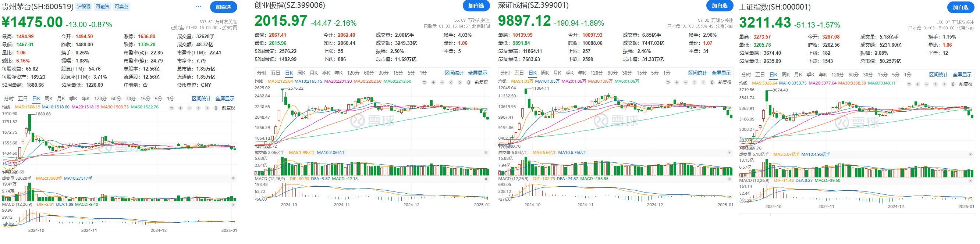This screenshot has height=244, width=980.
Task: Add 创业板指 to watchlist with 加自选
Action: 476,5
